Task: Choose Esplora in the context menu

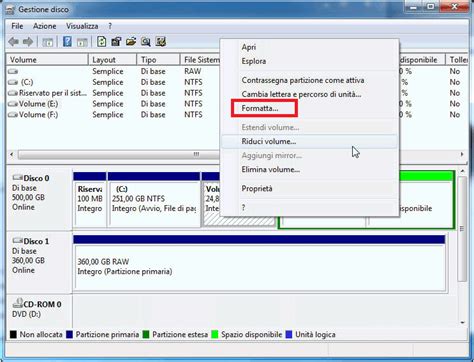Action: click(x=310, y=61)
